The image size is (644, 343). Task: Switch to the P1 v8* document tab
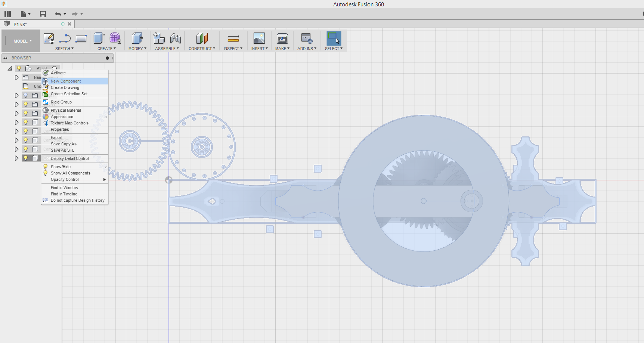tap(37, 24)
